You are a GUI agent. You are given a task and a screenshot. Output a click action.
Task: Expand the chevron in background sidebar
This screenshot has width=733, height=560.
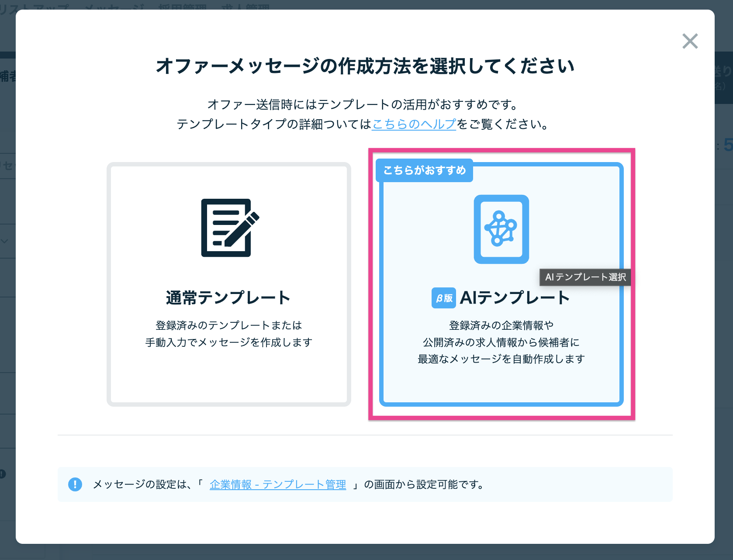pyautogui.click(x=5, y=241)
